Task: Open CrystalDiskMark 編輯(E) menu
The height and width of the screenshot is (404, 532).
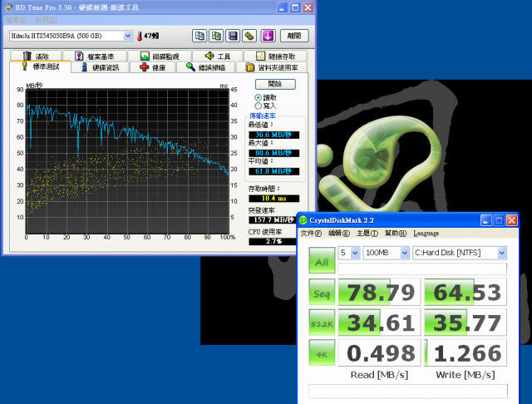Action: point(339,233)
